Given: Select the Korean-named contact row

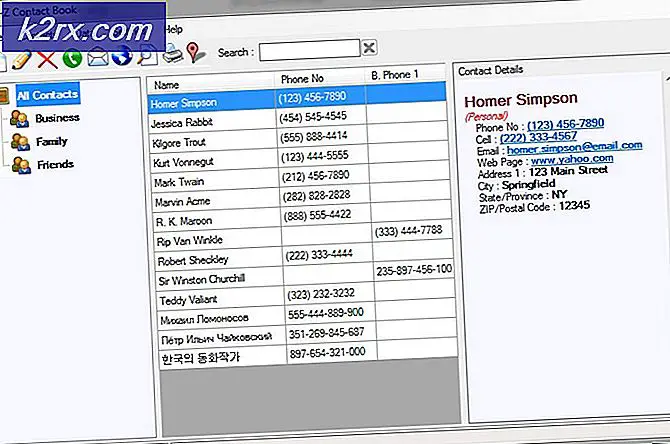Looking at the screenshot, I should tap(200, 358).
